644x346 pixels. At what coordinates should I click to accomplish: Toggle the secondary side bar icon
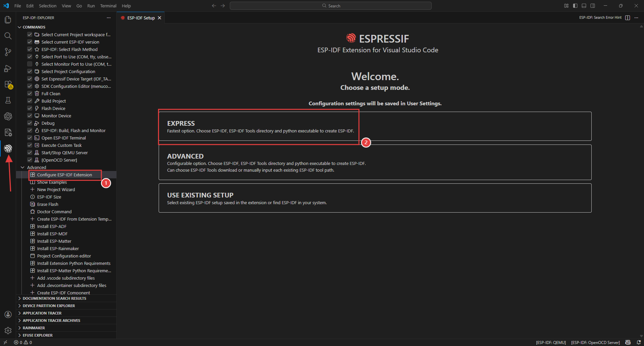(593, 6)
